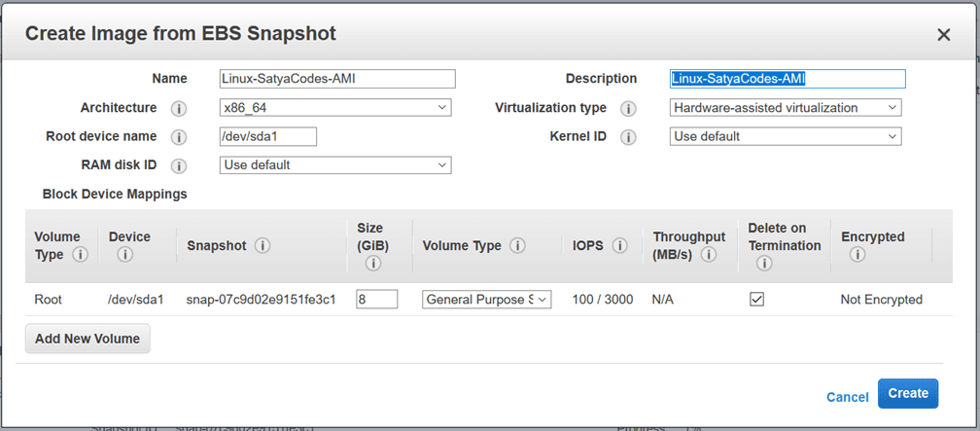Click the Name text field
The height and width of the screenshot is (431, 980).
[x=337, y=79]
